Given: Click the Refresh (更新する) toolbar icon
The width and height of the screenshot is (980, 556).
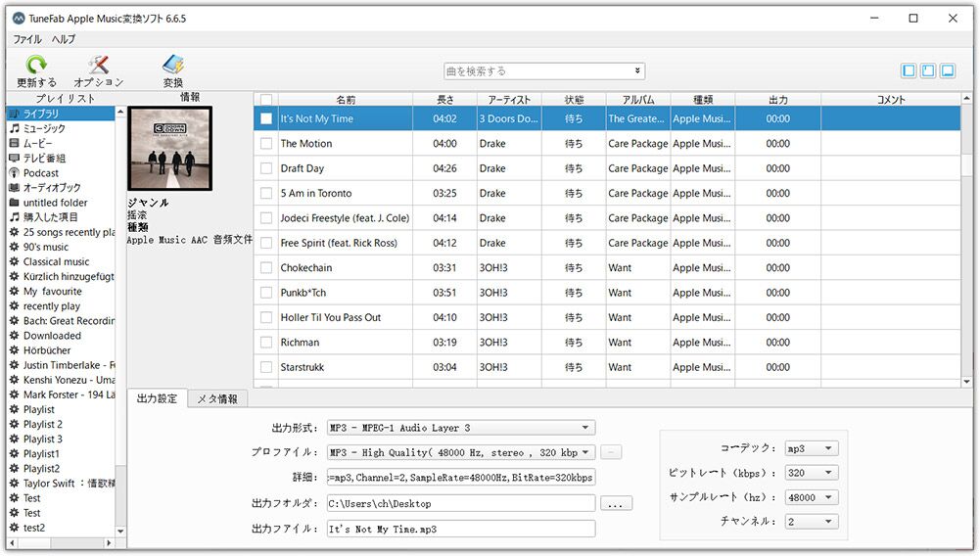Looking at the screenshot, I should [x=36, y=65].
